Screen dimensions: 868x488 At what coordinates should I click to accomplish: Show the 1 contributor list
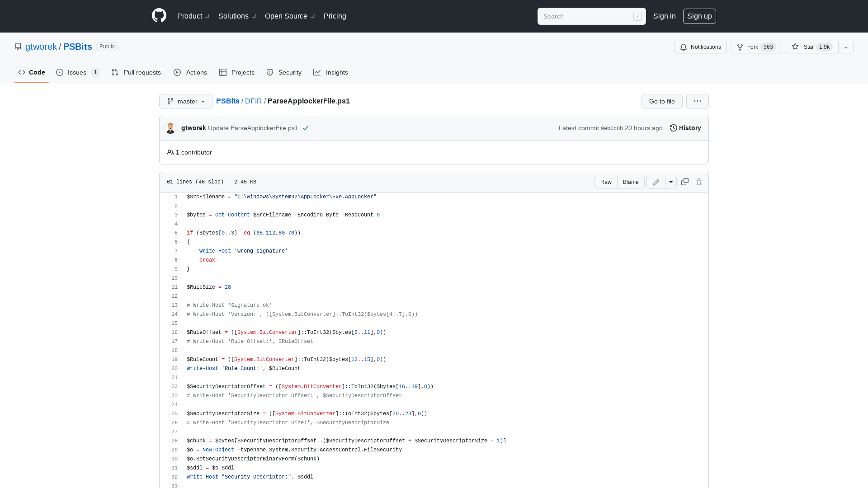pyautogui.click(x=189, y=152)
